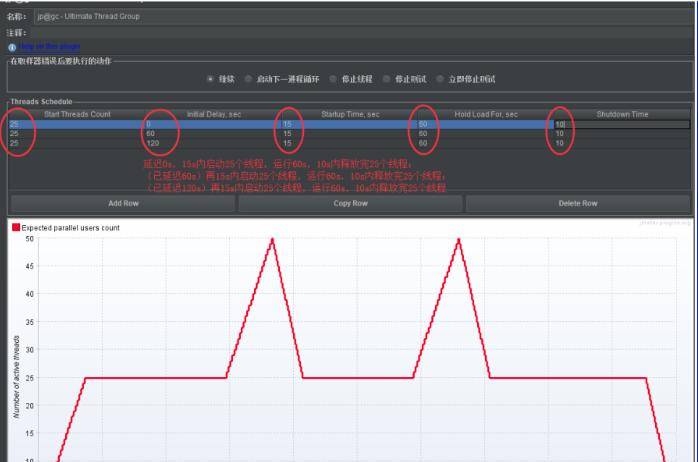Select the 停止线程 radio button

333,79
